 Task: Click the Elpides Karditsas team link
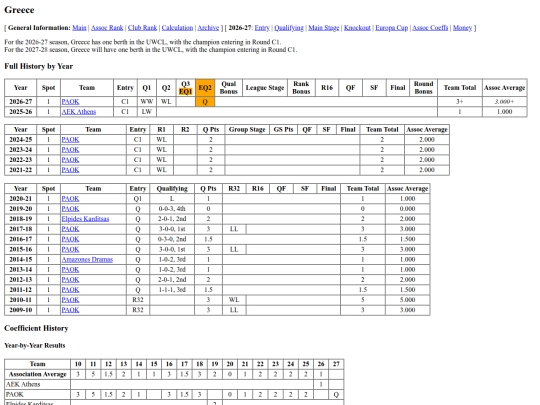[85, 219]
